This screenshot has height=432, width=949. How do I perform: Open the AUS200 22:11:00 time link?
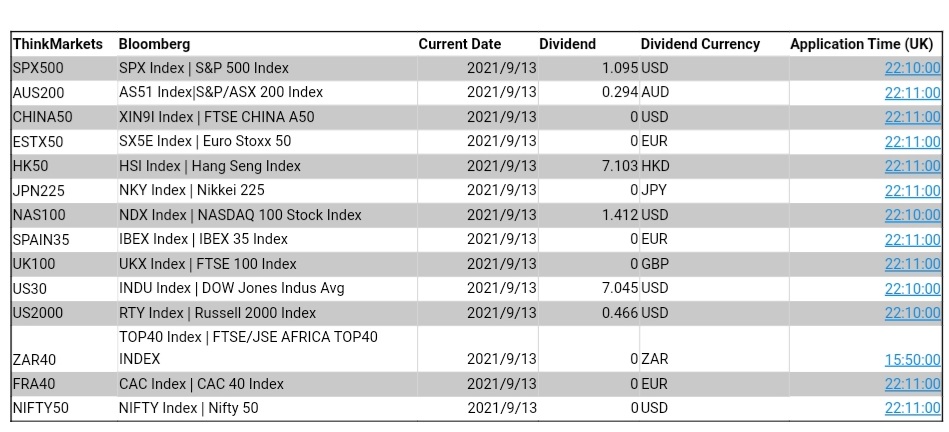912,93
